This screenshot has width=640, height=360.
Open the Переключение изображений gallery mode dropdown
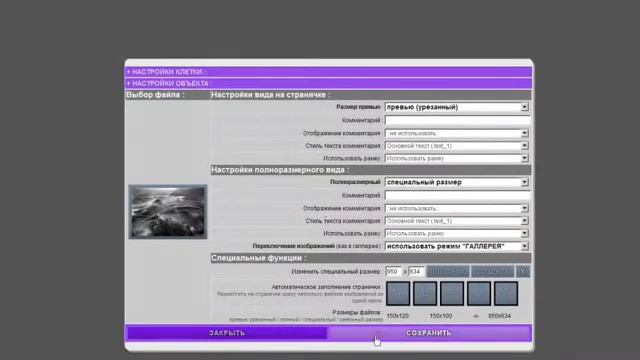457,246
